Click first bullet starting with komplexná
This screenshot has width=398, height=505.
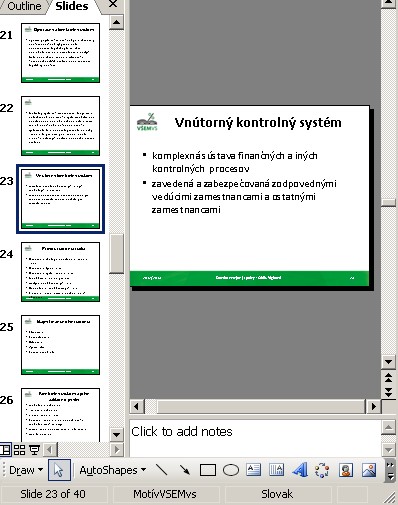[235, 162]
